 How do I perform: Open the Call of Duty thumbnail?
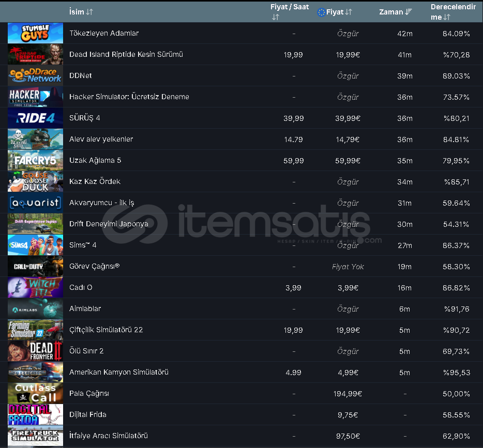point(36,266)
